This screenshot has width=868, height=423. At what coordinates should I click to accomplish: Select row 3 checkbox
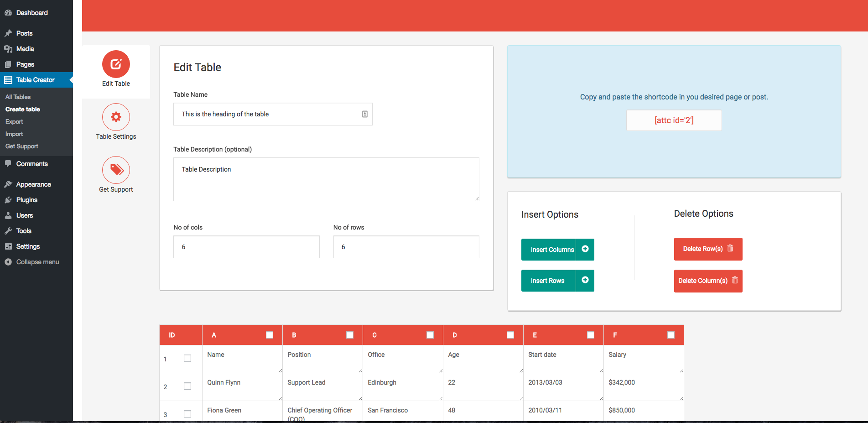(187, 414)
